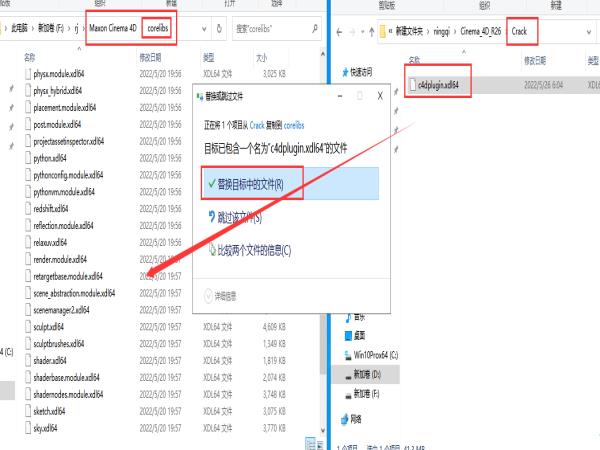Viewport: 600px width, 450px height.
Task: Select scene_abstraction.module.xdl64 file
Action: 70,293
